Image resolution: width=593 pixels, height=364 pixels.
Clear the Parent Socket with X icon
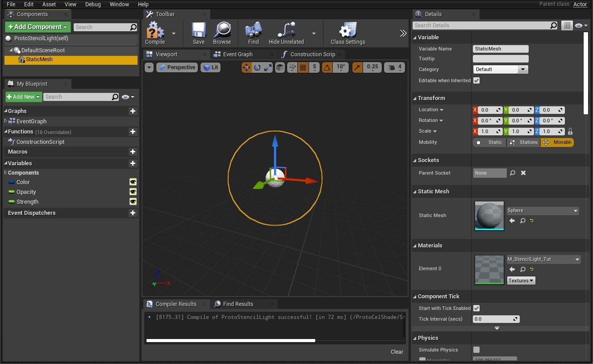click(x=523, y=173)
